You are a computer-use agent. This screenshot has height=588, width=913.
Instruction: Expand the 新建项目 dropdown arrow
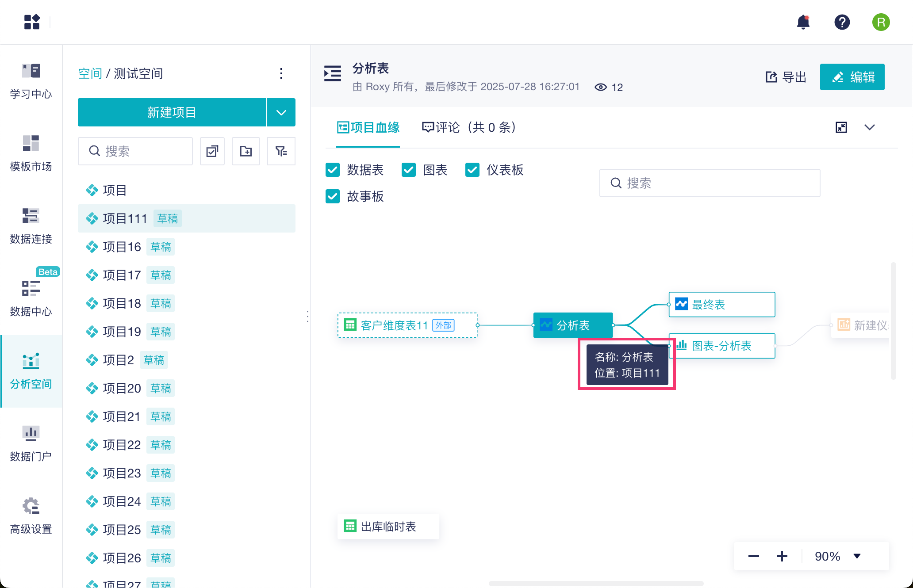tap(281, 112)
